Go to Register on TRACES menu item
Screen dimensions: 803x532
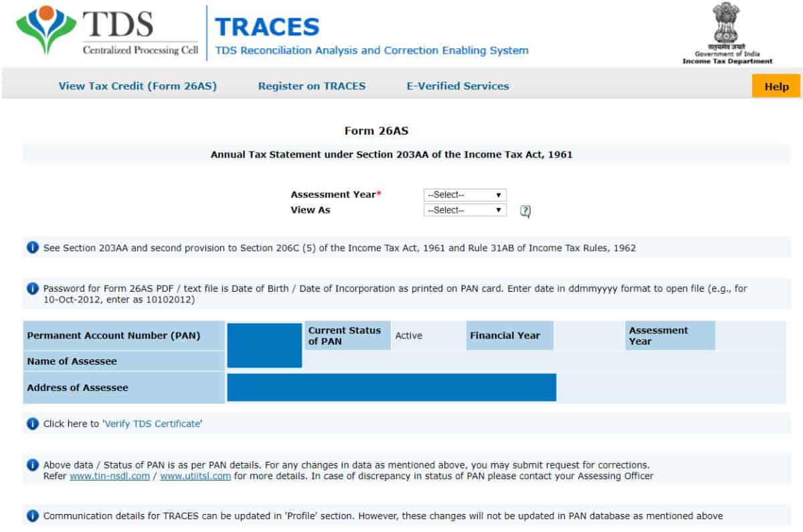pyautogui.click(x=312, y=86)
